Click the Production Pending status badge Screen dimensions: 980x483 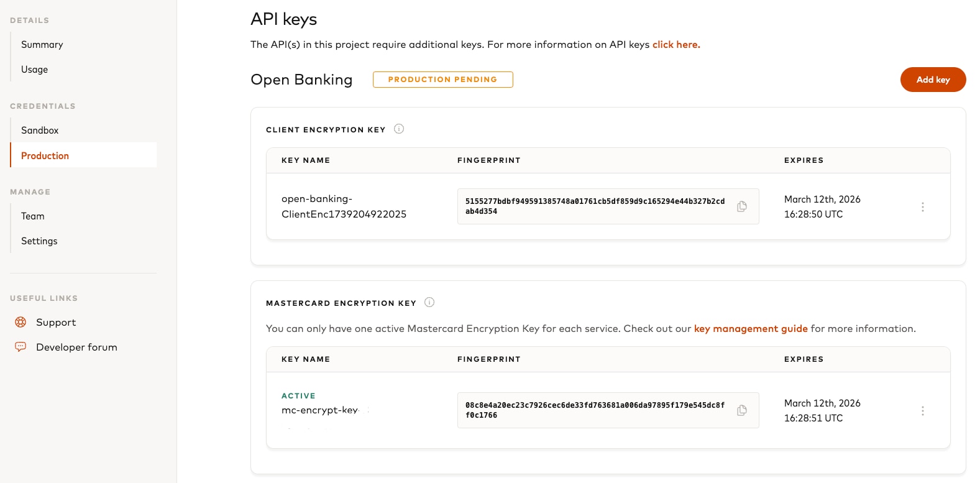click(x=442, y=80)
